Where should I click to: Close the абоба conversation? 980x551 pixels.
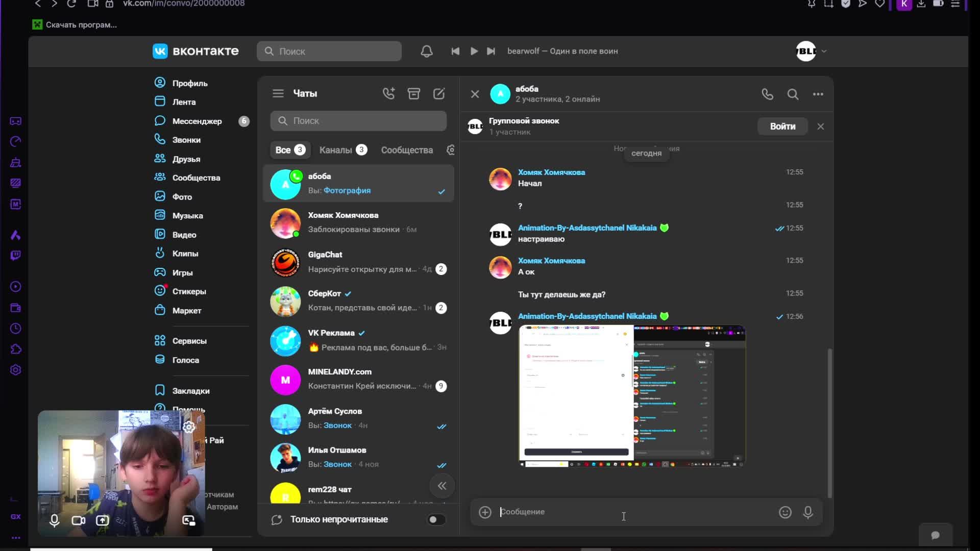coord(475,94)
